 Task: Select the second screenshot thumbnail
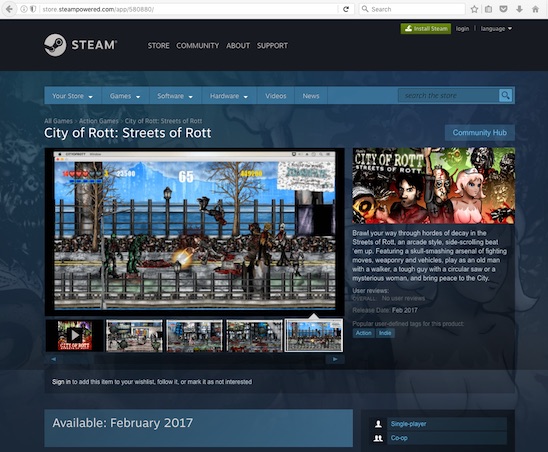click(x=134, y=336)
